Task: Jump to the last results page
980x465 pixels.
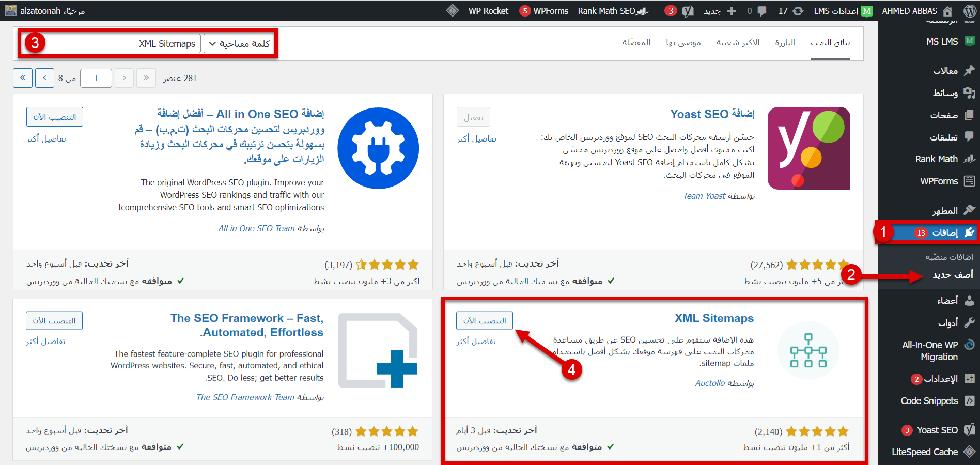Action: click(x=23, y=78)
